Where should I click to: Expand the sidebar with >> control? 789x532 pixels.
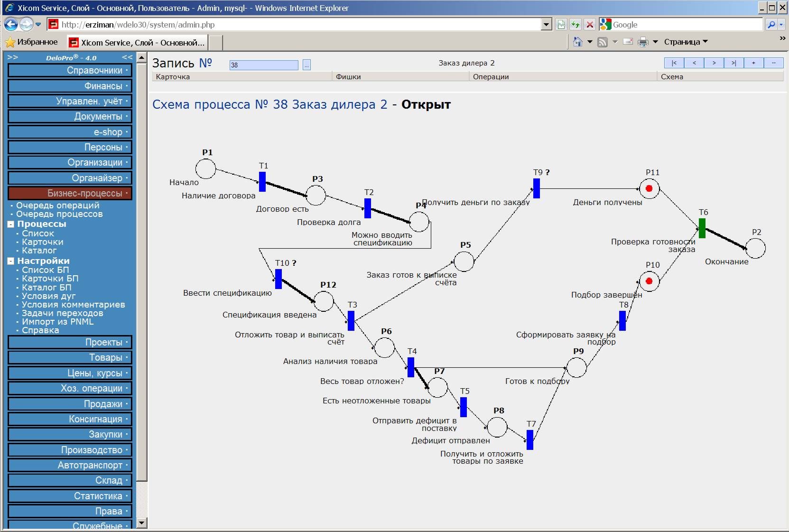(x=13, y=57)
